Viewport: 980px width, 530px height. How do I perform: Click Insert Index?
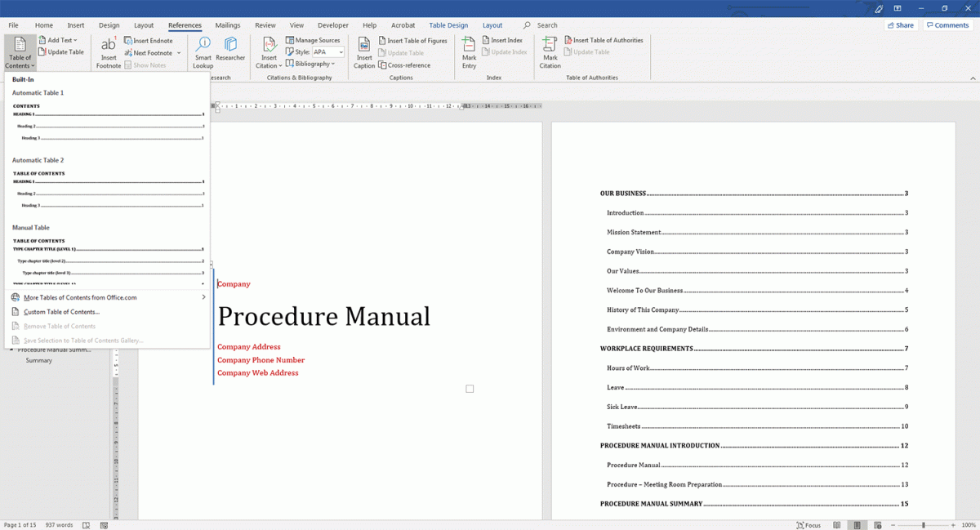502,40
